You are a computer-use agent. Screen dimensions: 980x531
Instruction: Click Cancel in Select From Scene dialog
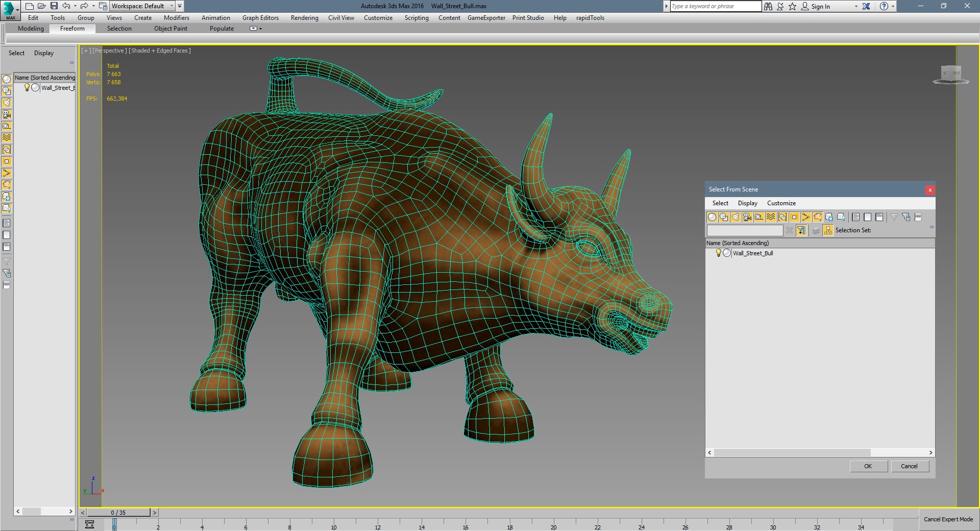click(x=910, y=466)
